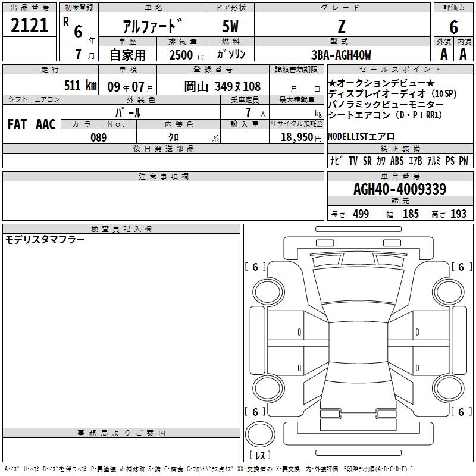Click パノラミックビューモニター line

(386, 104)
